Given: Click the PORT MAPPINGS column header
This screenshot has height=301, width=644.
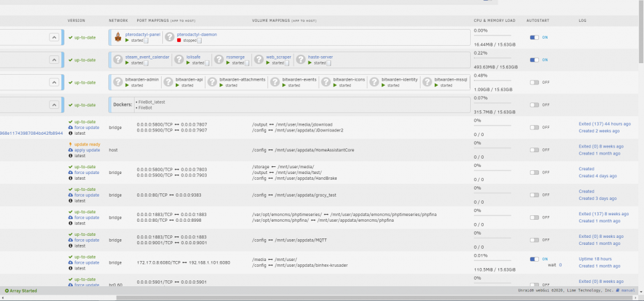Looking at the screenshot, I should pyautogui.click(x=166, y=21).
